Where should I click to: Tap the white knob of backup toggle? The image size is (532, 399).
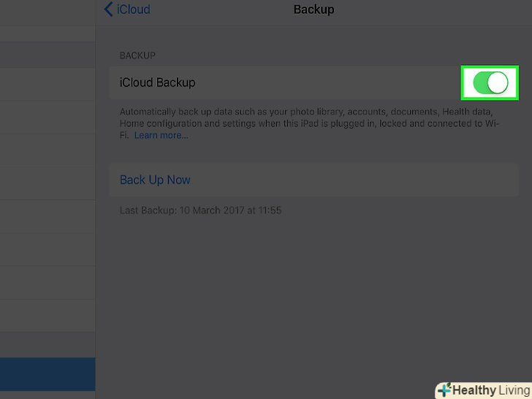tap(497, 83)
